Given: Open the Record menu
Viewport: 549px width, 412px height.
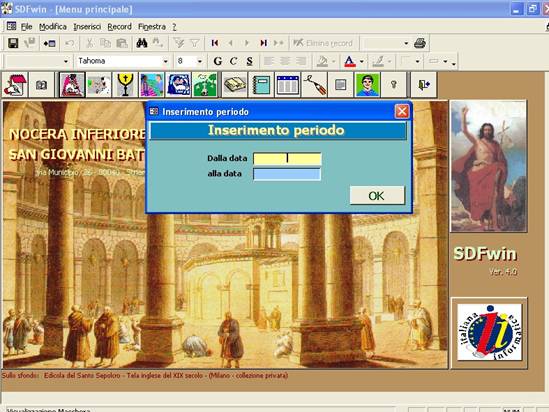Looking at the screenshot, I should [119, 27].
